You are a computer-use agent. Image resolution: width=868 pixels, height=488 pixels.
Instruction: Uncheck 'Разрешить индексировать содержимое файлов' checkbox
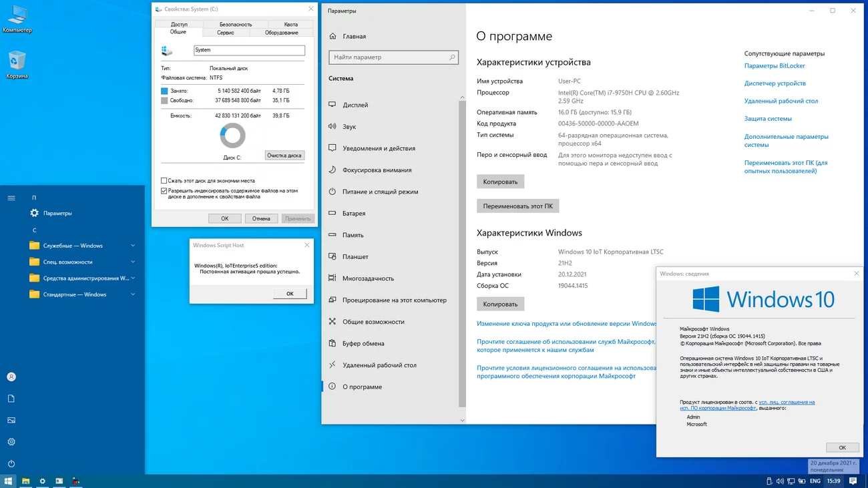click(x=164, y=191)
